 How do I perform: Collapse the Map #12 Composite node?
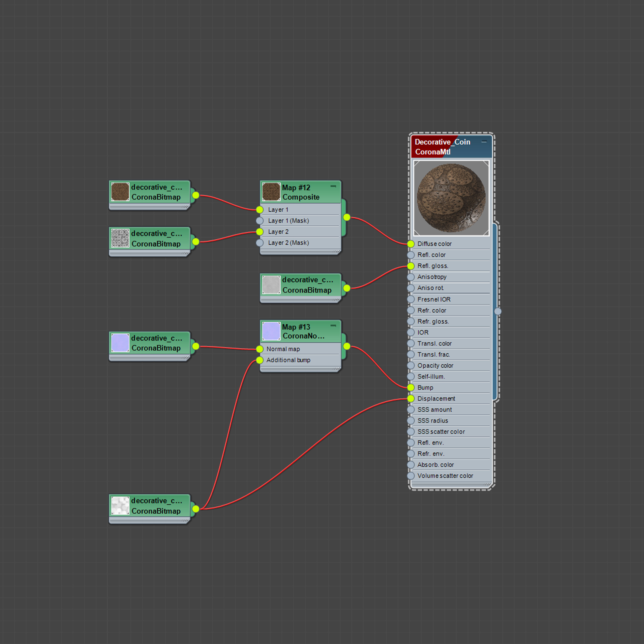(333, 186)
